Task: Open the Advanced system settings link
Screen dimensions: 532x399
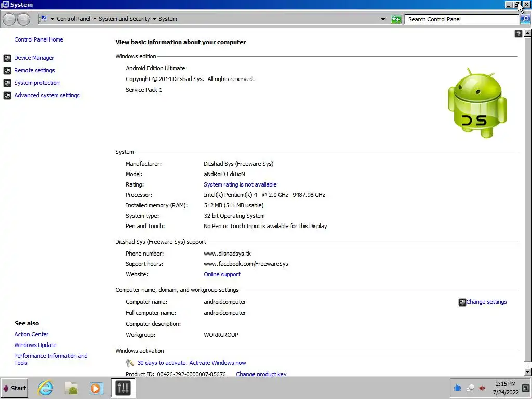Action: pos(47,96)
